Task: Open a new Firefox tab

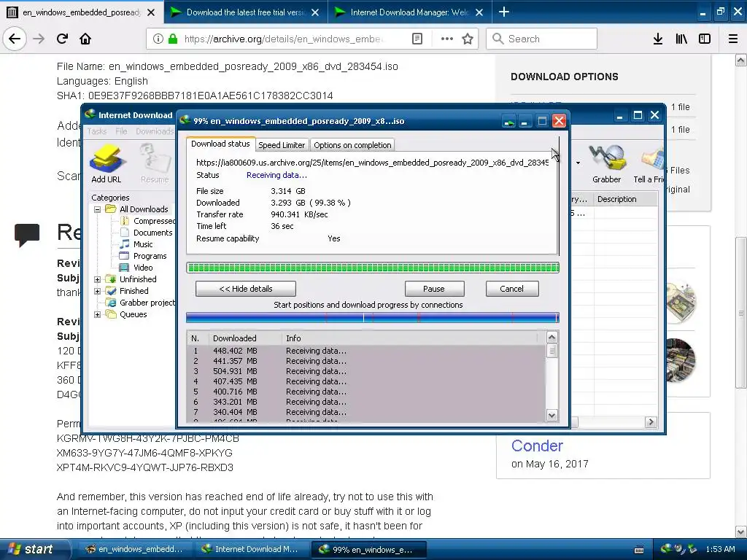Action: coord(504,12)
